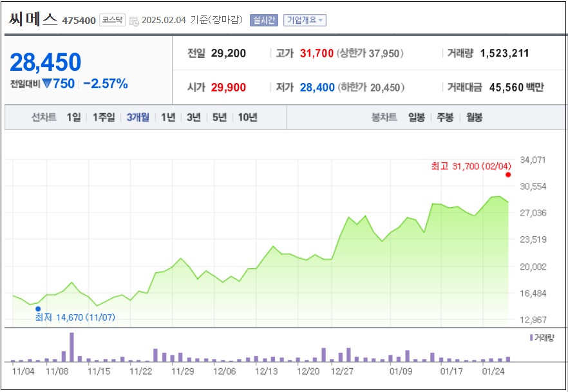Click the red 최고 high point marker

tap(508, 175)
